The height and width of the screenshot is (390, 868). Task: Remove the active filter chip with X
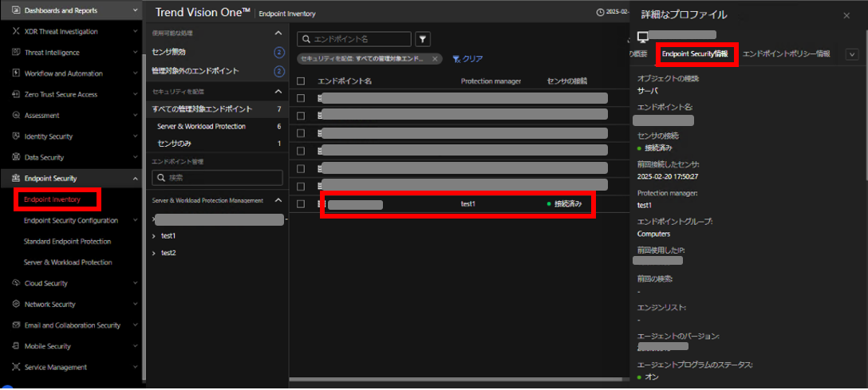[x=435, y=59]
